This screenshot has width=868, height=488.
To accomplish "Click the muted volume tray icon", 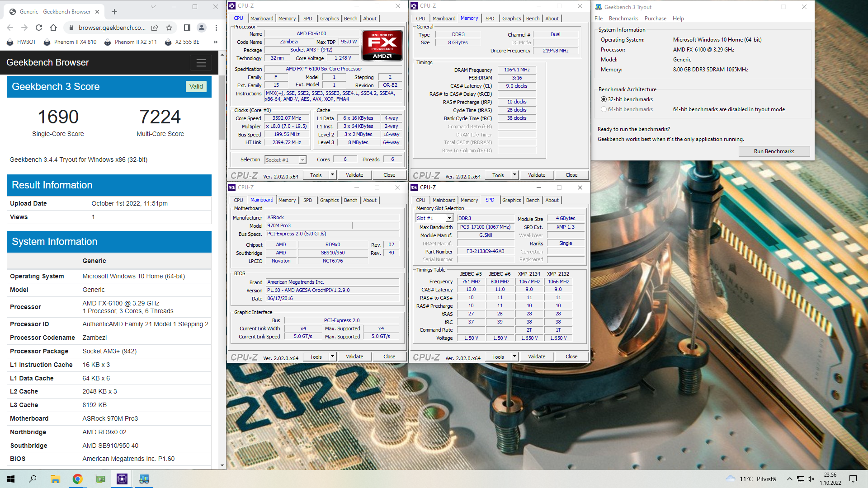I will [811, 479].
